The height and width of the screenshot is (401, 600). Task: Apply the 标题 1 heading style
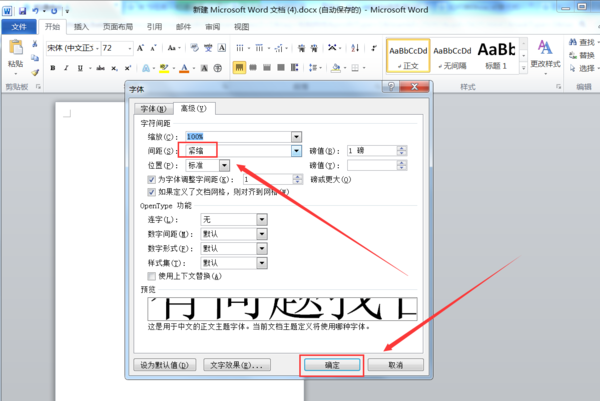496,57
